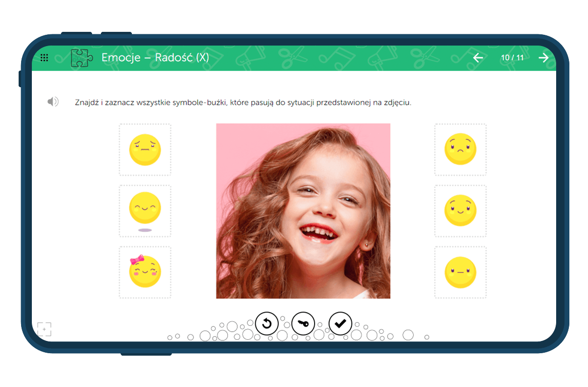Reset the exercise using the circular arrow

click(x=267, y=323)
